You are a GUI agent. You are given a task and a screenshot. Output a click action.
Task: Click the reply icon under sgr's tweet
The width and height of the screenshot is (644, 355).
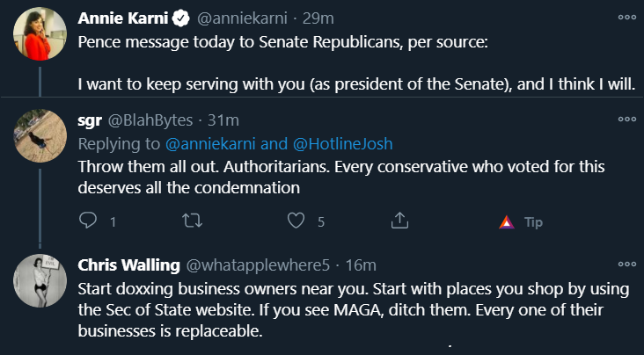click(87, 221)
